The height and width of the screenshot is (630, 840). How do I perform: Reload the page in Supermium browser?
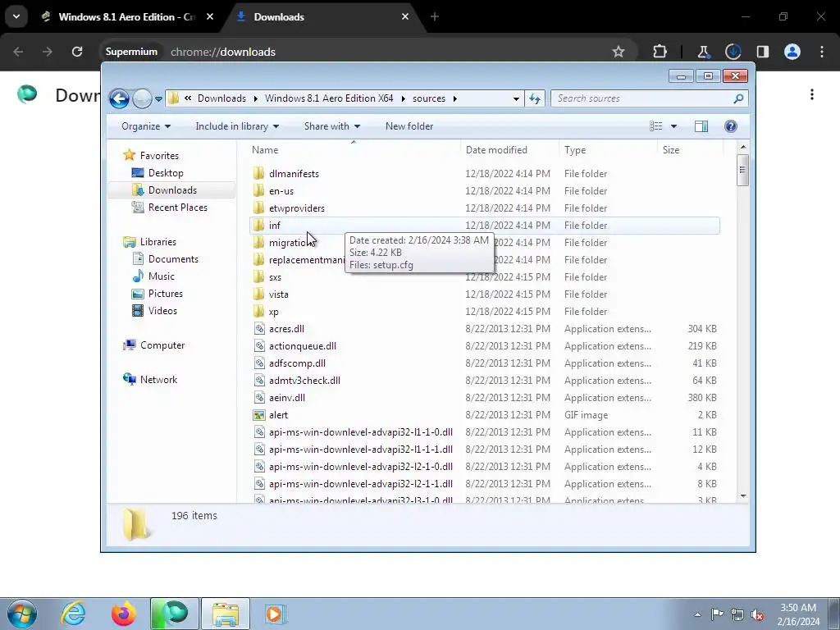coord(77,52)
